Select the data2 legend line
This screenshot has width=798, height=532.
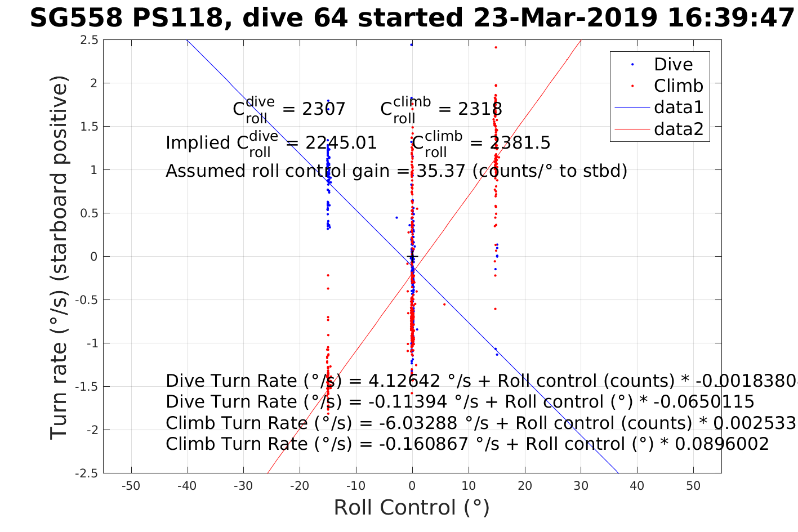pos(660,129)
